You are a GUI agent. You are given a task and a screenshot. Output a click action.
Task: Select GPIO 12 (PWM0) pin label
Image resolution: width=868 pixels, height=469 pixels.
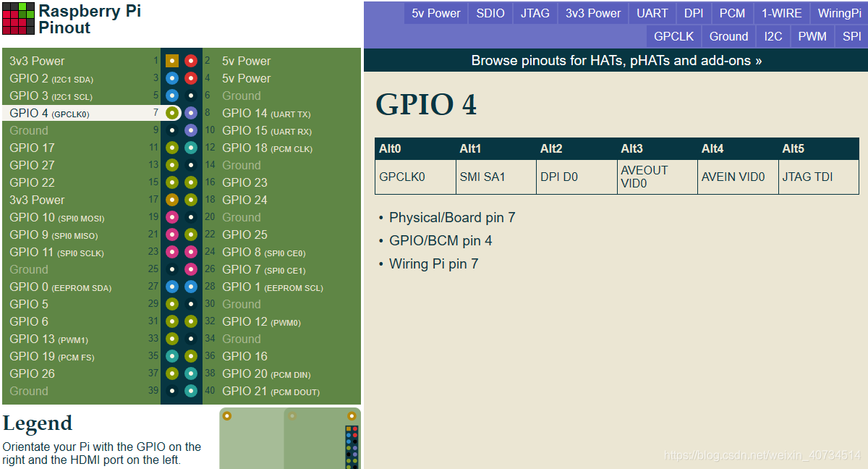(261, 321)
